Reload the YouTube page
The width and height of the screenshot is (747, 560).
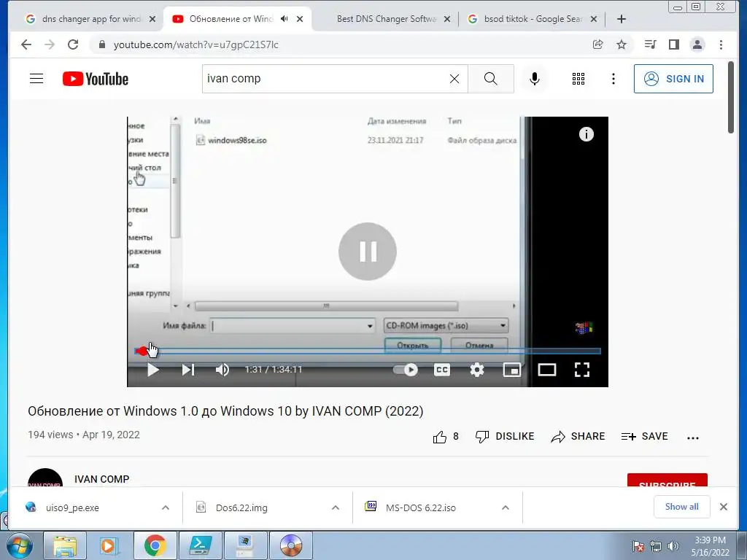point(73,44)
